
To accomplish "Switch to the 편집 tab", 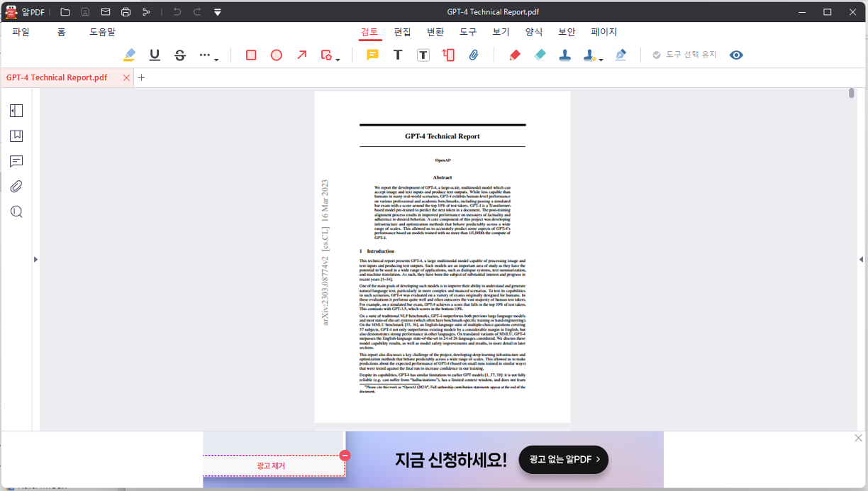I will click(402, 32).
